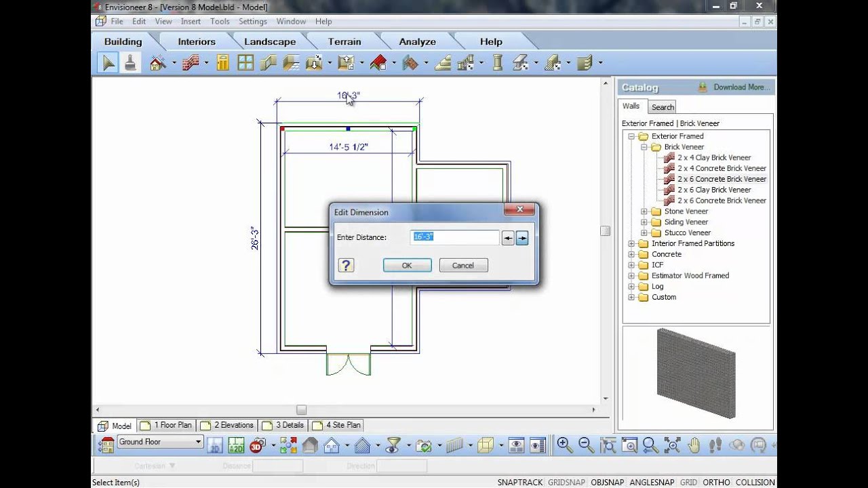The height and width of the screenshot is (488, 868).
Task: Choose the Doors tool icon
Action: pos(222,63)
